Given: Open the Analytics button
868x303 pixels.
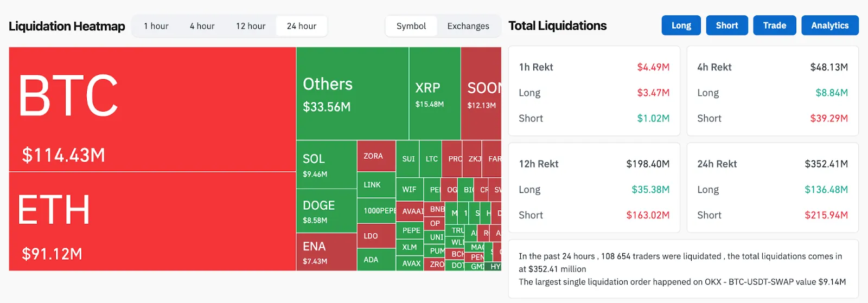Looking at the screenshot, I should [829, 25].
